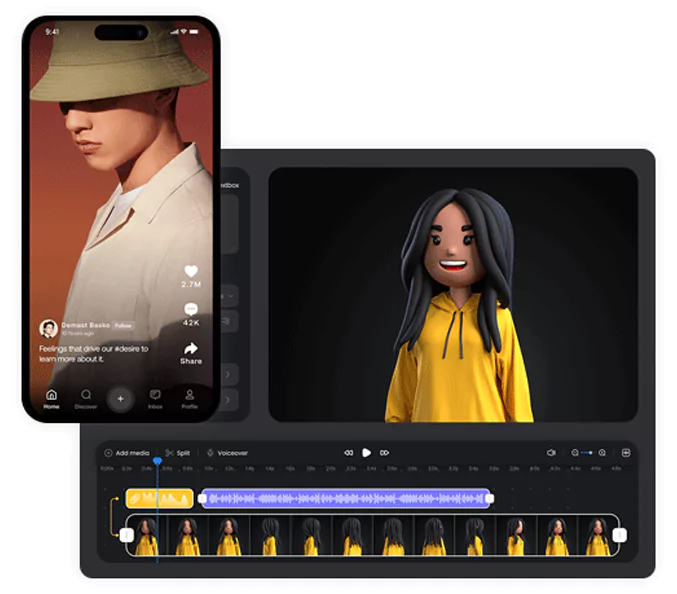
Task: Switch to the Inbox tab
Action: [x=155, y=398]
